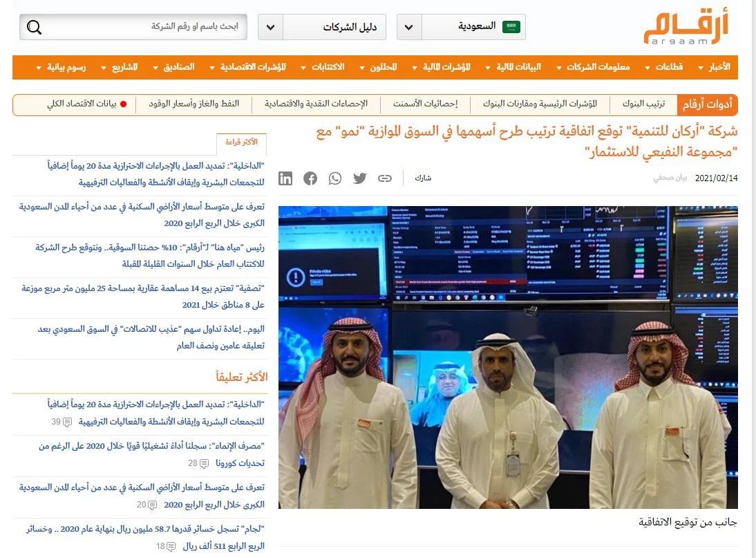Viewport: 756px width, 558px height.
Task: Click the search magnifier icon
Action: 34,28
